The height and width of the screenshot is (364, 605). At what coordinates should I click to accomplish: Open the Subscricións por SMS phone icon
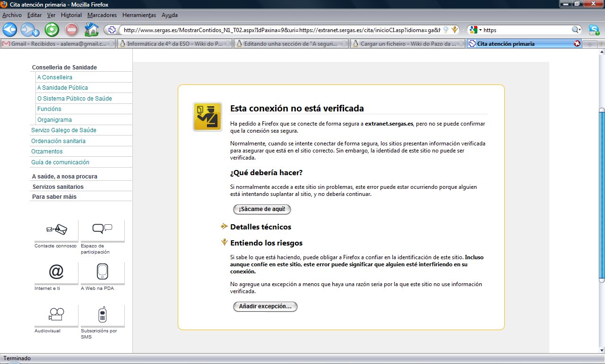(x=102, y=314)
